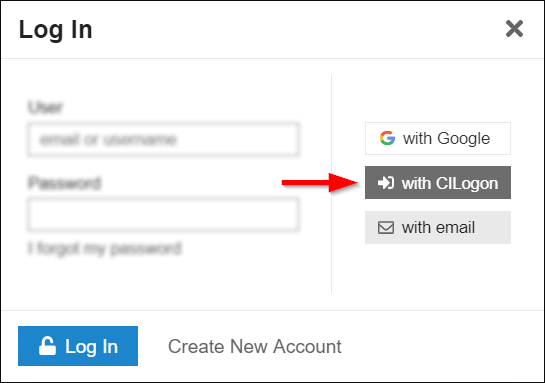Click the unlocked padlock icon
This screenshot has height=383, width=545.
click(x=47, y=346)
